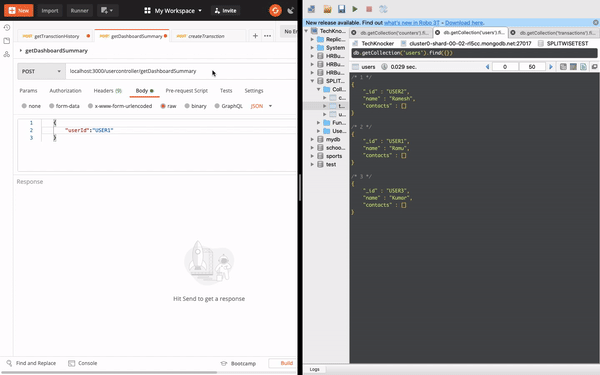Select the binary body type radio
The width and height of the screenshot is (600, 375).
click(x=187, y=106)
